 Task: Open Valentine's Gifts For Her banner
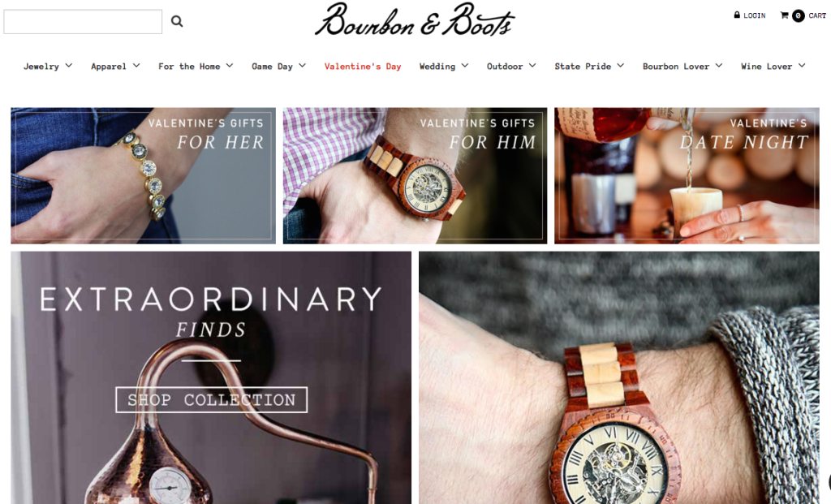pos(143,175)
